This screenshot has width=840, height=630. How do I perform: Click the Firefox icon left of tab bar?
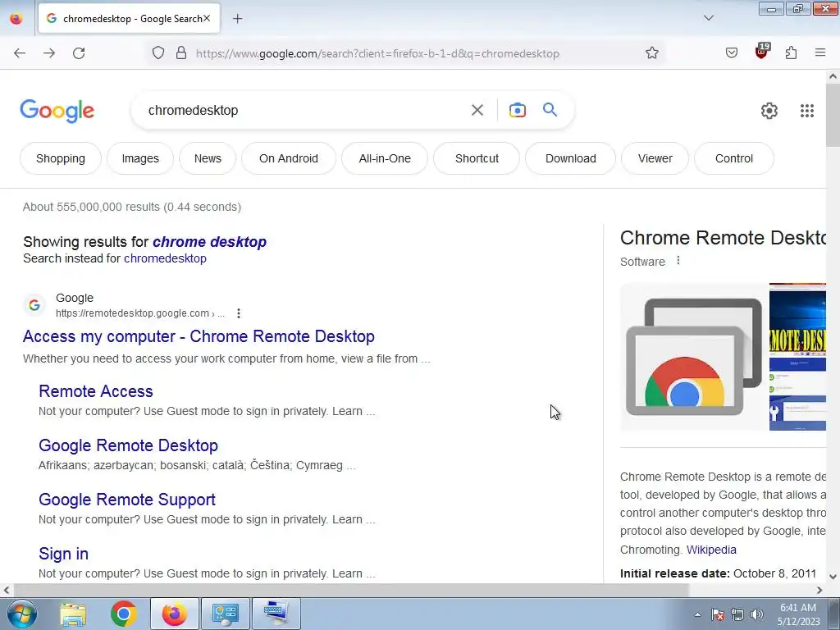click(x=16, y=19)
